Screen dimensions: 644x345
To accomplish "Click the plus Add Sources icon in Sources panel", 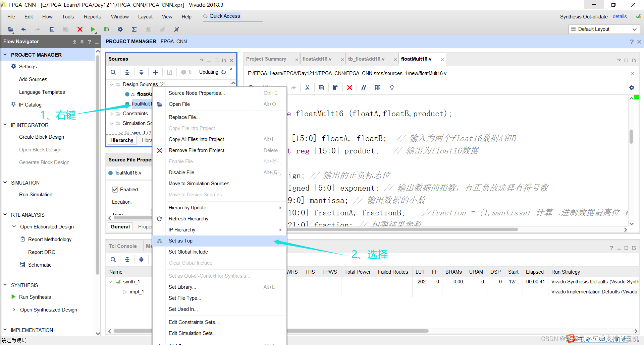I will pyautogui.click(x=155, y=72).
